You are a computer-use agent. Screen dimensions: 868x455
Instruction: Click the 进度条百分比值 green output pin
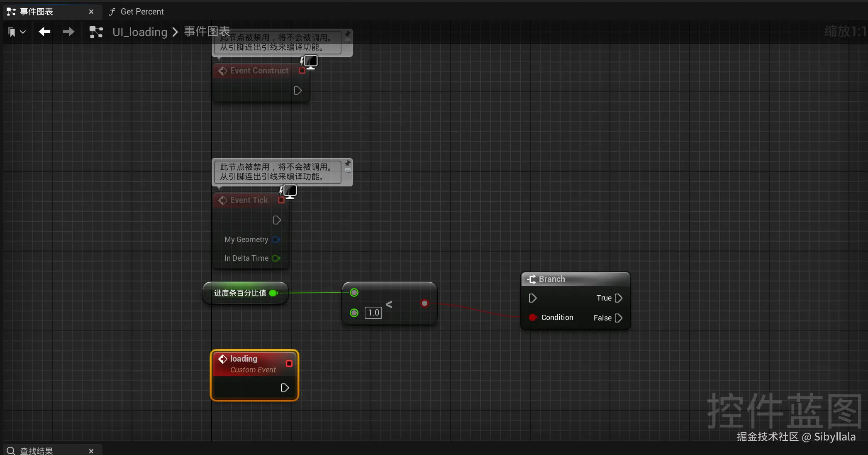273,293
